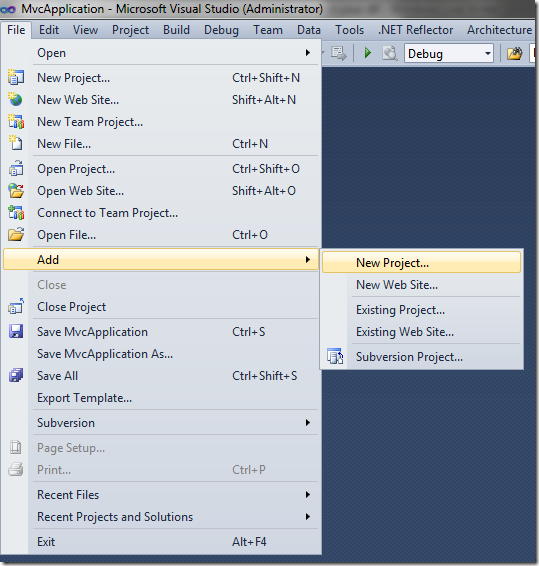Click the Open File folder icon

click(16, 235)
